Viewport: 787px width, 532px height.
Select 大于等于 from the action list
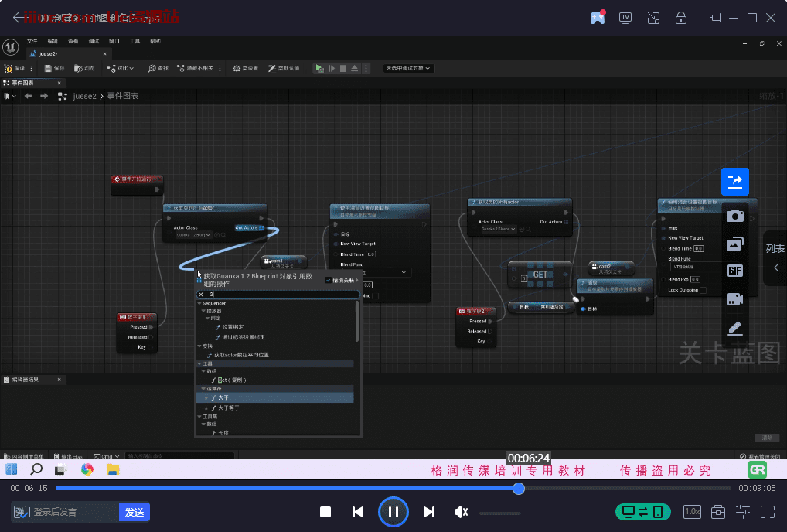coord(228,408)
